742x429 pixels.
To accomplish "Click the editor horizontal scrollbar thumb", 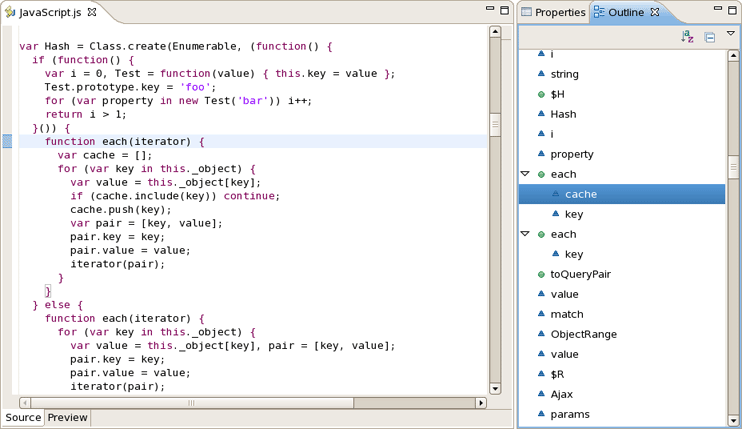I will coord(192,403).
